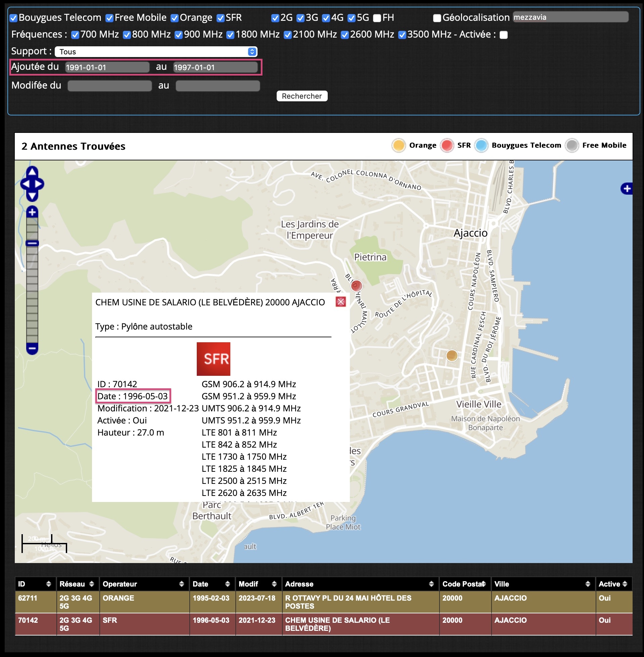Click the Modifée au end date field

[218, 86]
